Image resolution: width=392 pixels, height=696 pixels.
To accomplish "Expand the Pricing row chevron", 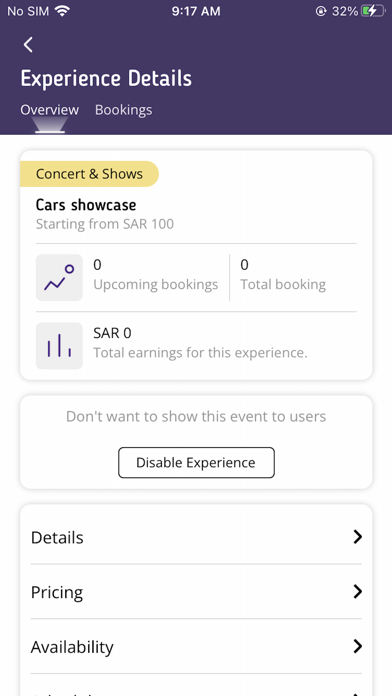I will 357,592.
